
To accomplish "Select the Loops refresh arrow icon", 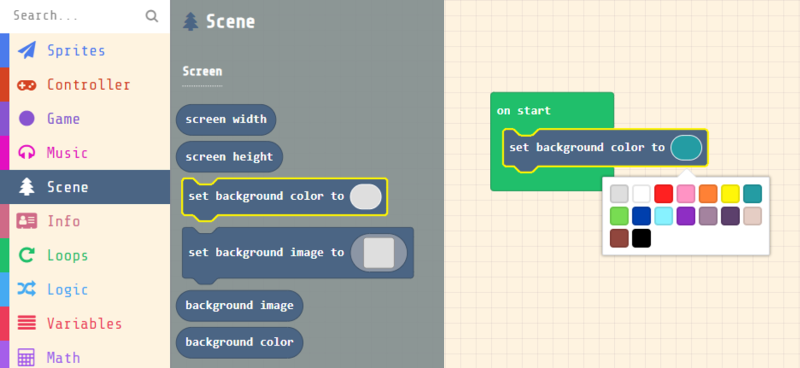I will (27, 255).
